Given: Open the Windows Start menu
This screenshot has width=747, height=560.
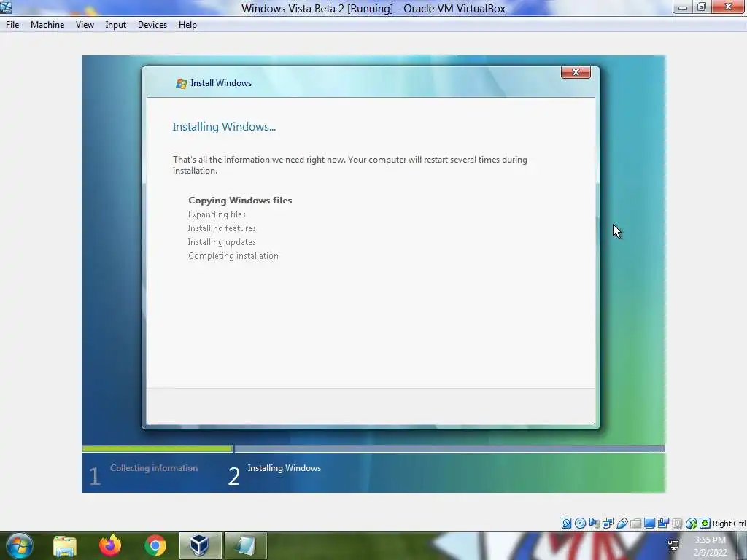Looking at the screenshot, I should coord(19,545).
